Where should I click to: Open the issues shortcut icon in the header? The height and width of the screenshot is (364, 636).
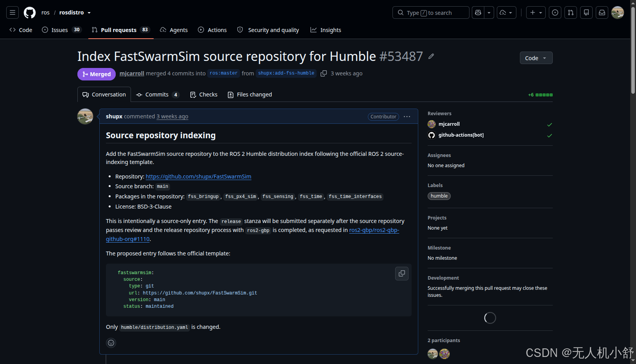coord(555,12)
